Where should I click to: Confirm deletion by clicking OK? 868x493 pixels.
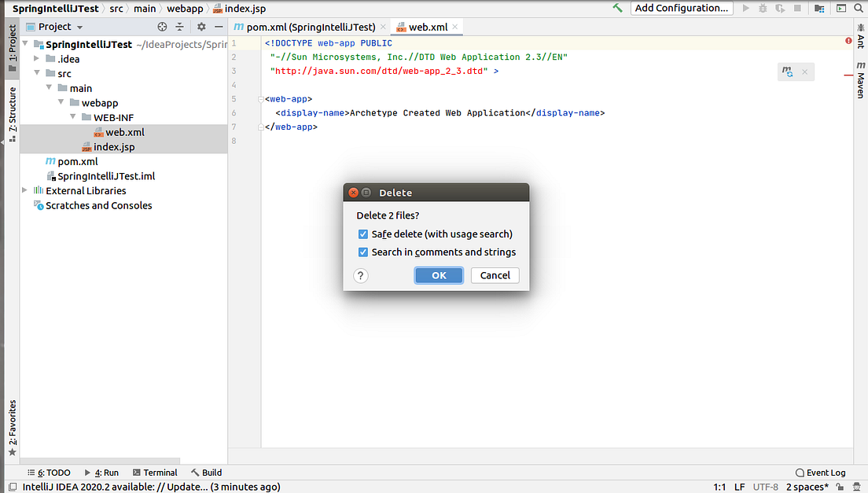(x=439, y=275)
